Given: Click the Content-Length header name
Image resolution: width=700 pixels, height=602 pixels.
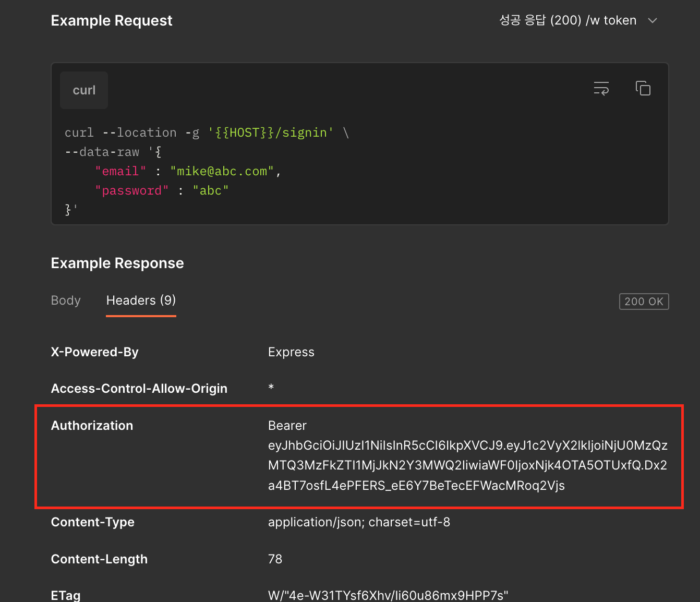Looking at the screenshot, I should 99,559.
